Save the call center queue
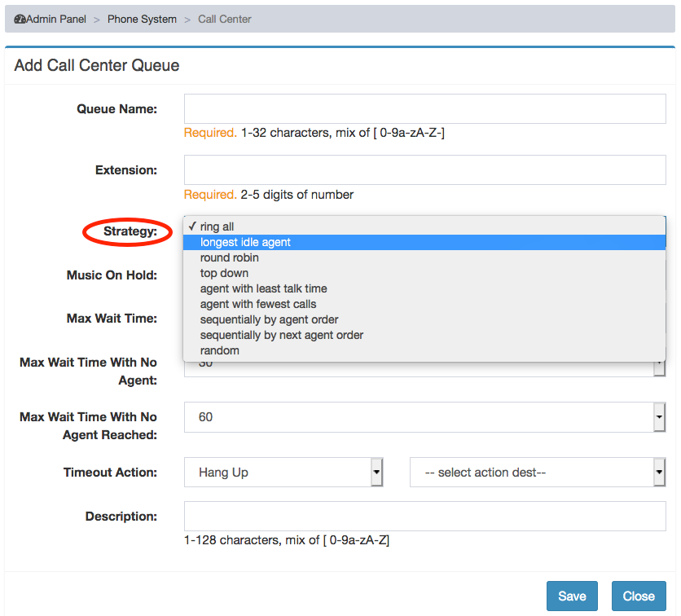Screen dimensions: 681x616 [x=572, y=596]
